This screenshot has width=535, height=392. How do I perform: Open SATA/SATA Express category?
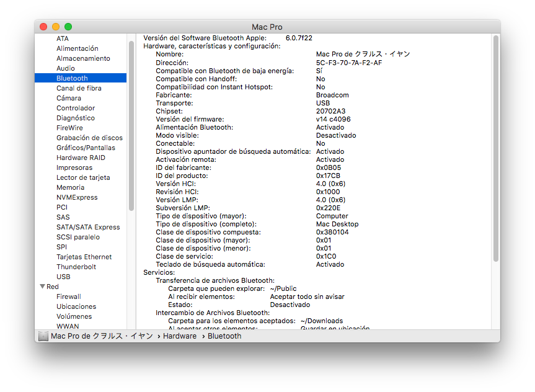(88, 227)
